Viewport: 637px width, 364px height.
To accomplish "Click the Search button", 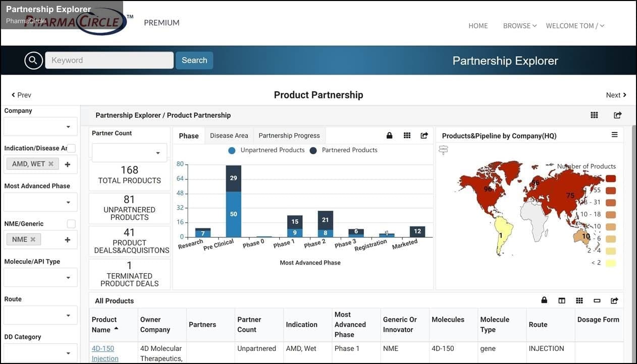I will [194, 60].
